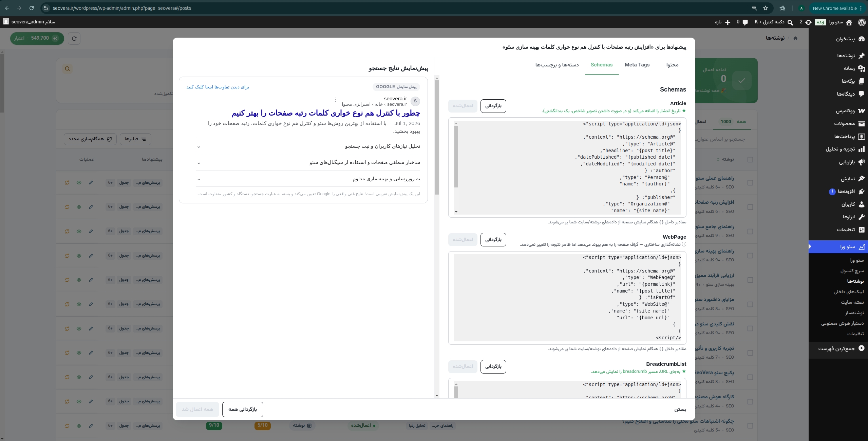Open Payments (پرداخت‌ها) icon in sidebar

click(x=861, y=137)
